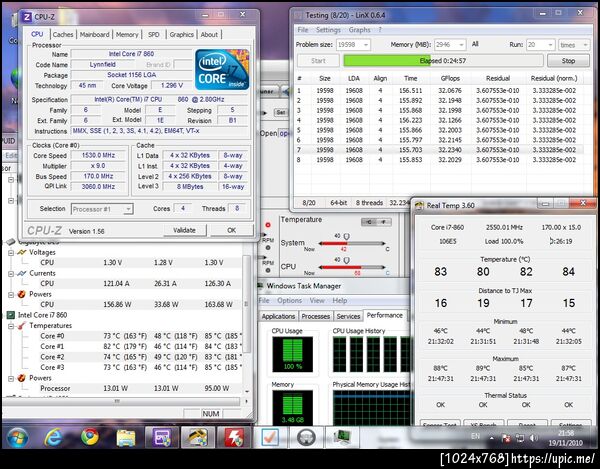Click the red thermometer icon beside Temperatures

click(22, 326)
